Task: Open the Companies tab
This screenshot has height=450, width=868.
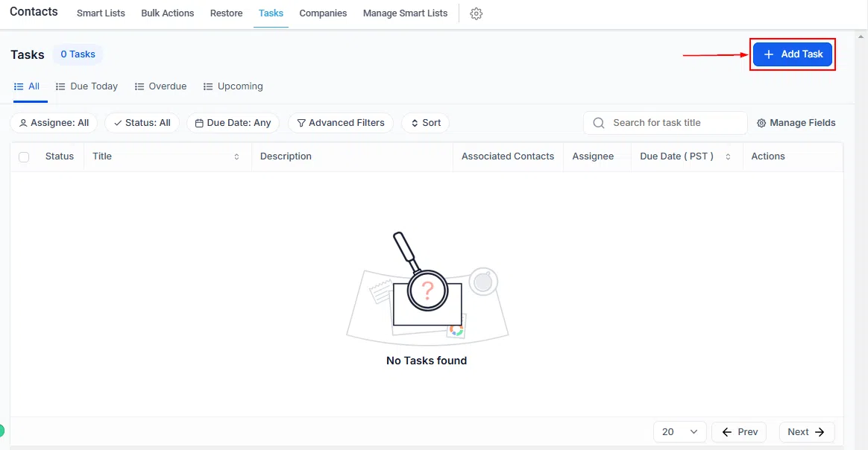Action: [x=324, y=13]
